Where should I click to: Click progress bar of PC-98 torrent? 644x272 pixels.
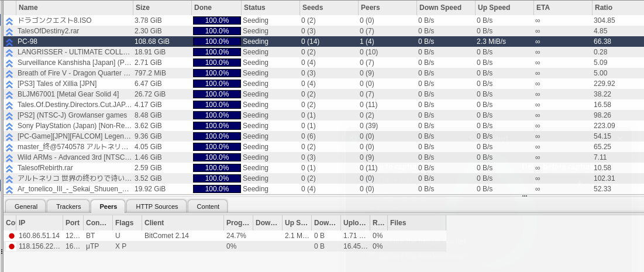217,42
